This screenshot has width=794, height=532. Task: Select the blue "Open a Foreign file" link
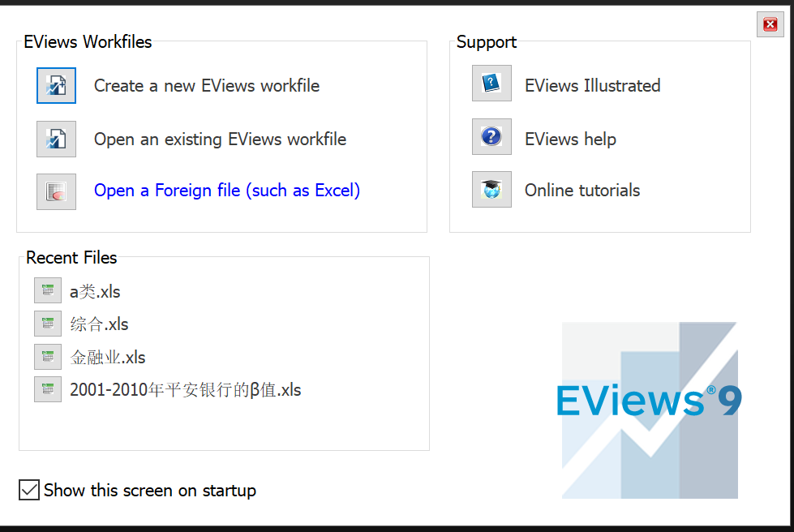click(227, 191)
